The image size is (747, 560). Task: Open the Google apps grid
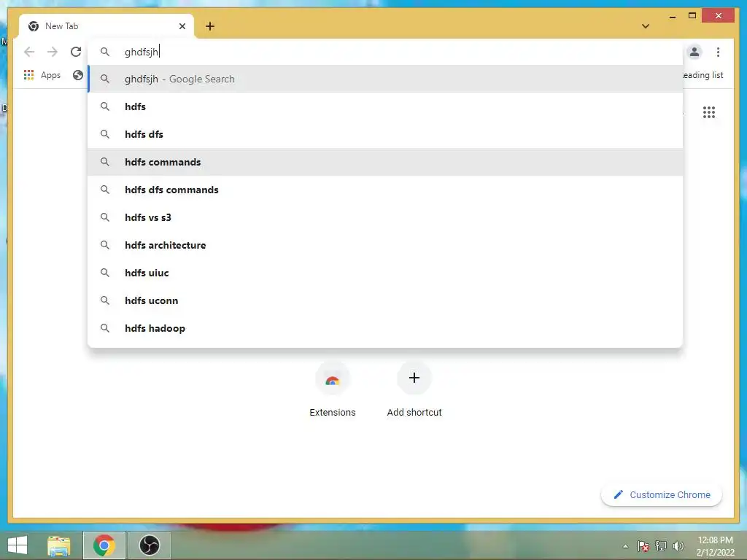pos(709,112)
